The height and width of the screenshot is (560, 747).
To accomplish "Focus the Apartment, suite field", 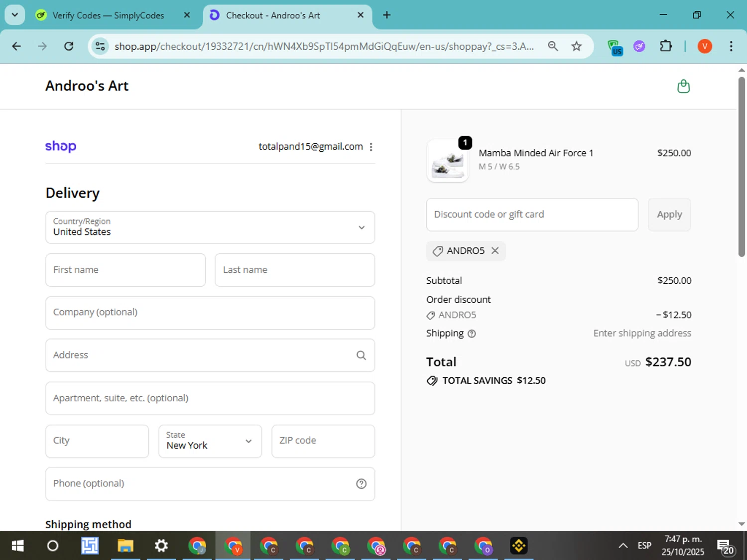I will pyautogui.click(x=210, y=398).
